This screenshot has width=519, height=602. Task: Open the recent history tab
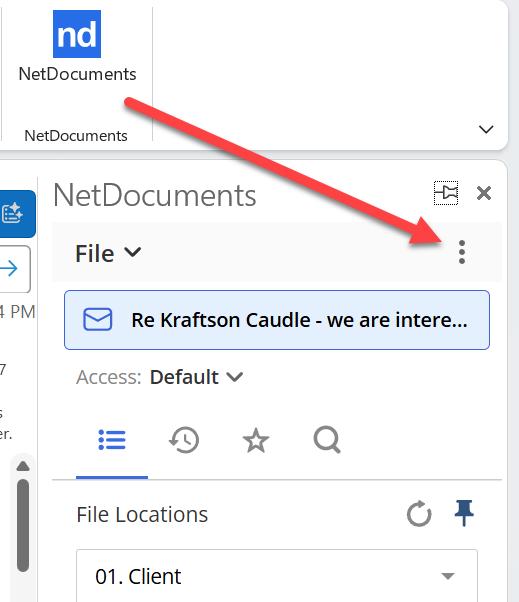click(x=184, y=440)
